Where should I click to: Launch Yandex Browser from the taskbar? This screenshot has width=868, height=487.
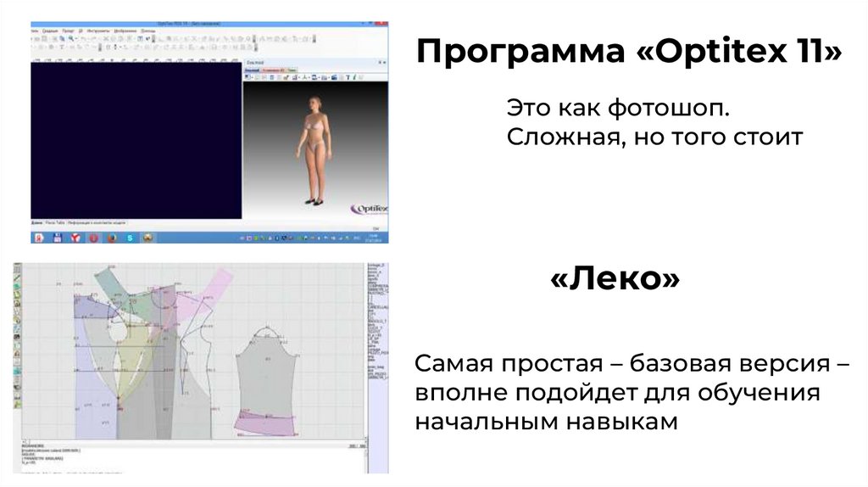click(x=75, y=238)
